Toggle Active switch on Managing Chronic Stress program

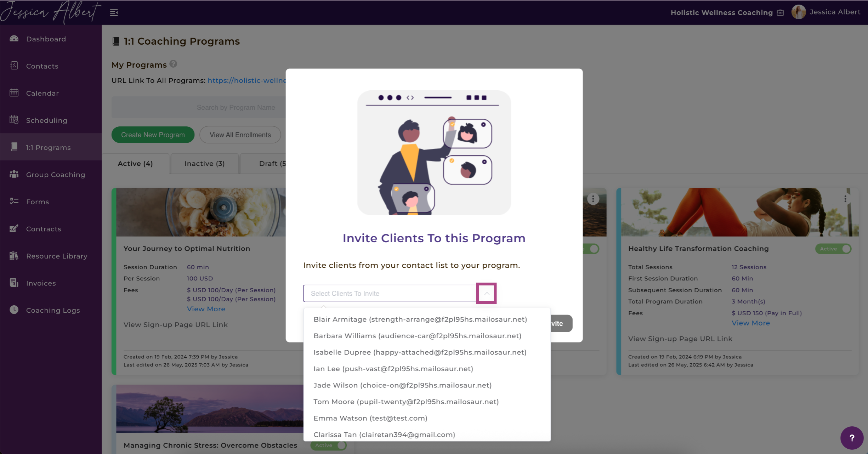coord(329,445)
